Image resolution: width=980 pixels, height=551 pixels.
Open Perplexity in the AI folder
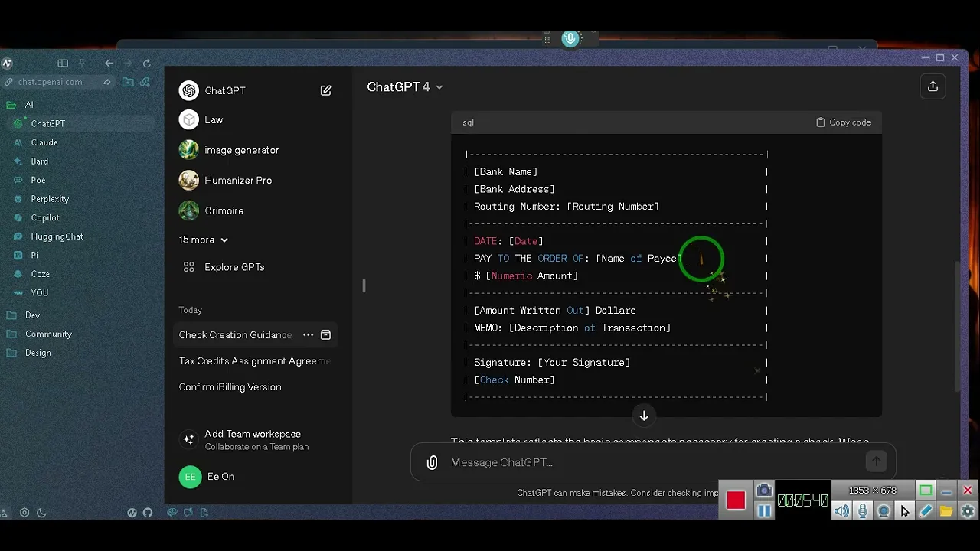[50, 199]
